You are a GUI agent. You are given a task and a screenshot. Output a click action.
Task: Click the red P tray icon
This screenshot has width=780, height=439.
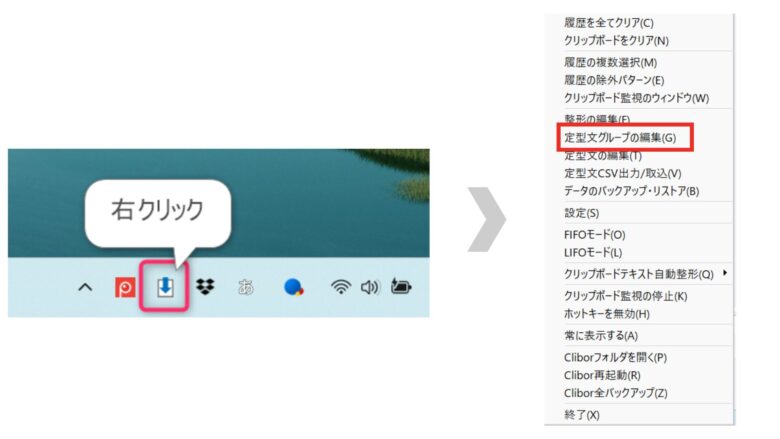pos(125,287)
